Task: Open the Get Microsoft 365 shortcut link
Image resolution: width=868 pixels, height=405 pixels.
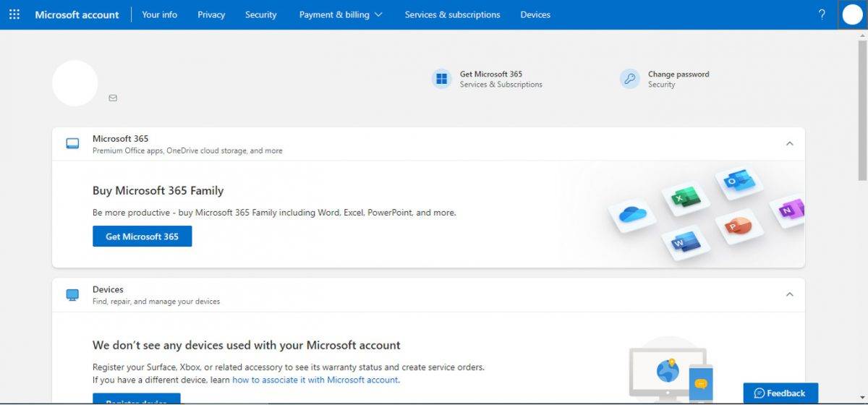Action: click(x=491, y=74)
